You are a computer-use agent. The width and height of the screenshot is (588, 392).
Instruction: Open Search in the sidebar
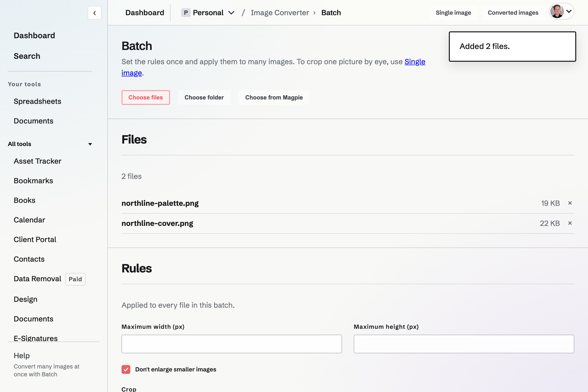[27, 56]
